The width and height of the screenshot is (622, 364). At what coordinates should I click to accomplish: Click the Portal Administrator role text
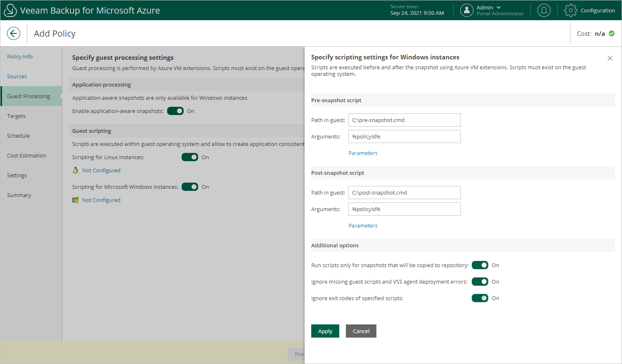500,14
